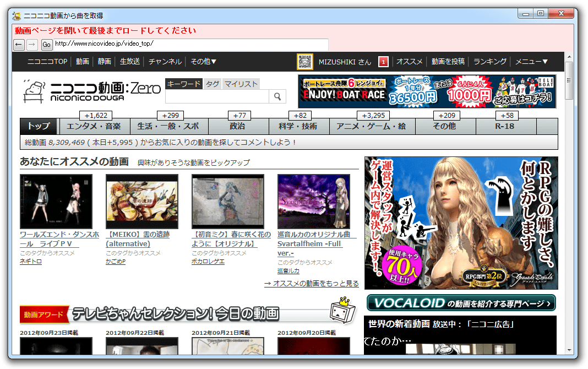This screenshot has height=369, width=588.
Task: Click the TV-chan crown mascot icon
Action: pos(343,311)
